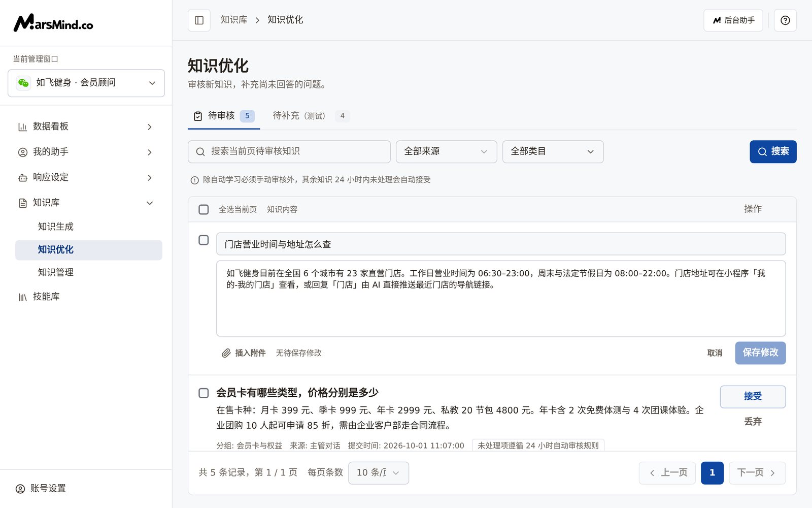Click the clipboard icon on 待审核 tab

pyautogui.click(x=198, y=116)
